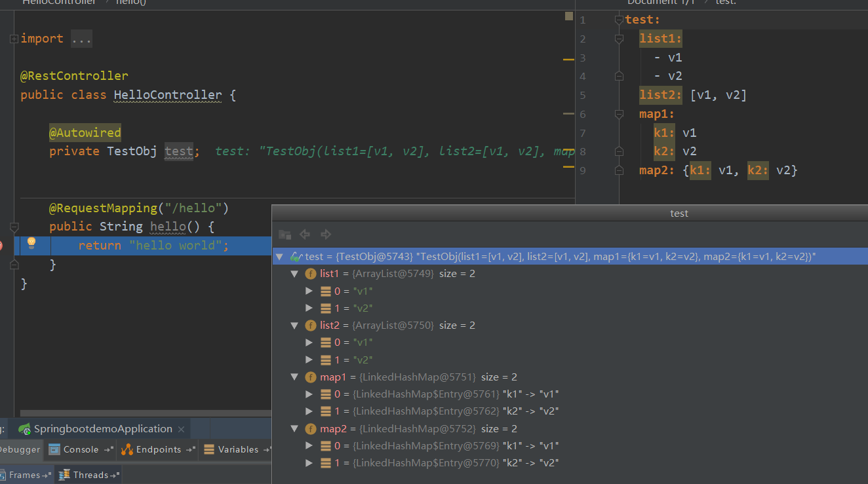This screenshot has height=484, width=868.
Task: Collapse the 'map1:' YAML fold marker
Action: click(x=618, y=115)
